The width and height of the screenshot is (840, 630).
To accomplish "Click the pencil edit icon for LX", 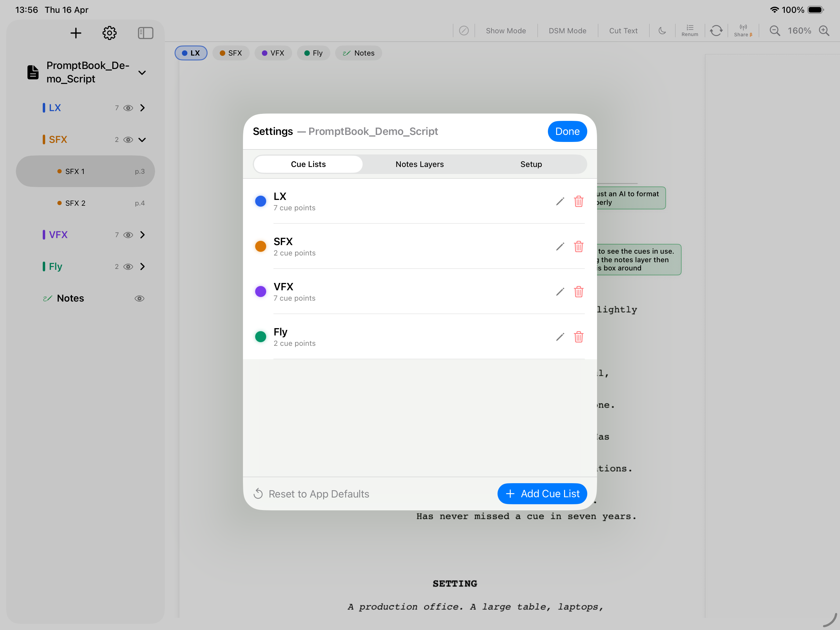I will point(560,201).
